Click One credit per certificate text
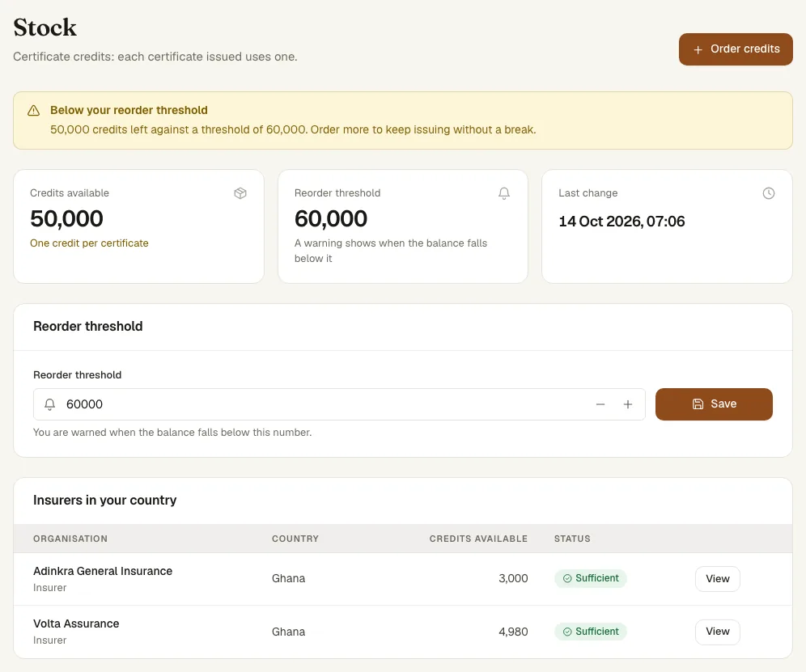 coord(89,243)
